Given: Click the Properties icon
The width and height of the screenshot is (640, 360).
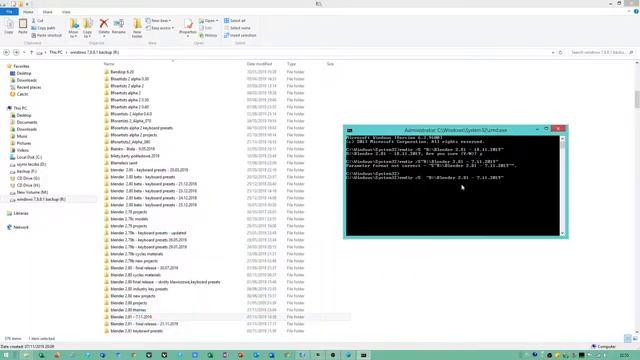Looking at the screenshot, I should 188,28.
